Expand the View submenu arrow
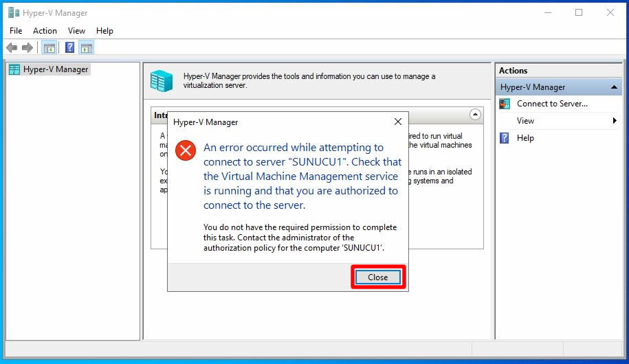Viewport: 629px width, 364px height. (615, 121)
